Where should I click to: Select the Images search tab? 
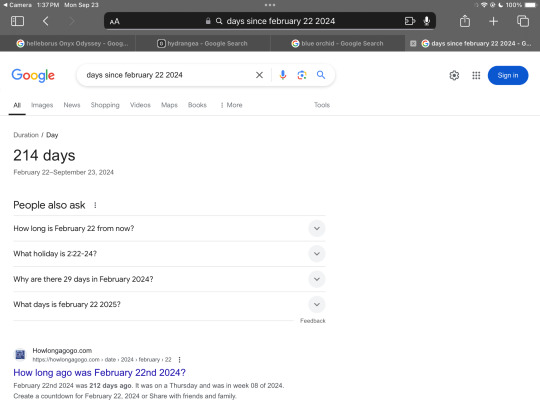[x=42, y=105]
